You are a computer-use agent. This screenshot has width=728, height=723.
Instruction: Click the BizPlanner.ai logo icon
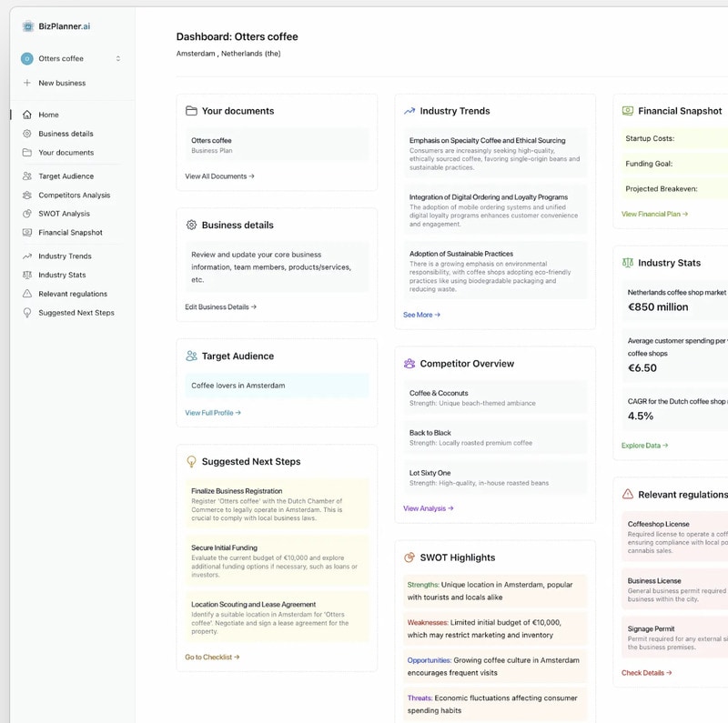pyautogui.click(x=28, y=26)
